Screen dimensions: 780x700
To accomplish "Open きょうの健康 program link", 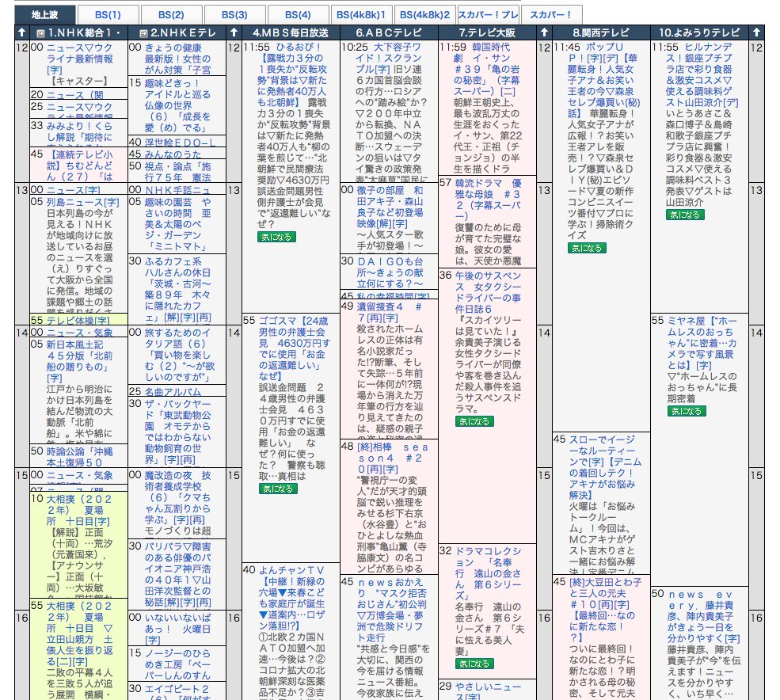I will pos(177,59).
